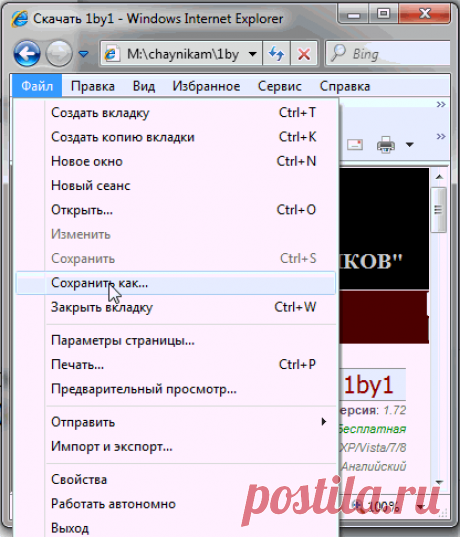The width and height of the screenshot is (460, 537).
Task: Maximize the Internet Explorer window
Action: (x=383, y=14)
